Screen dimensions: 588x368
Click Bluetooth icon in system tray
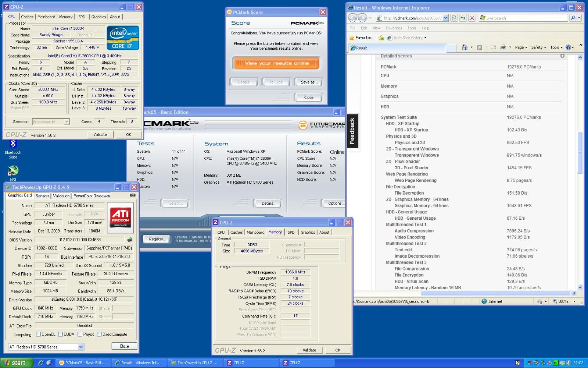[x=569, y=363]
